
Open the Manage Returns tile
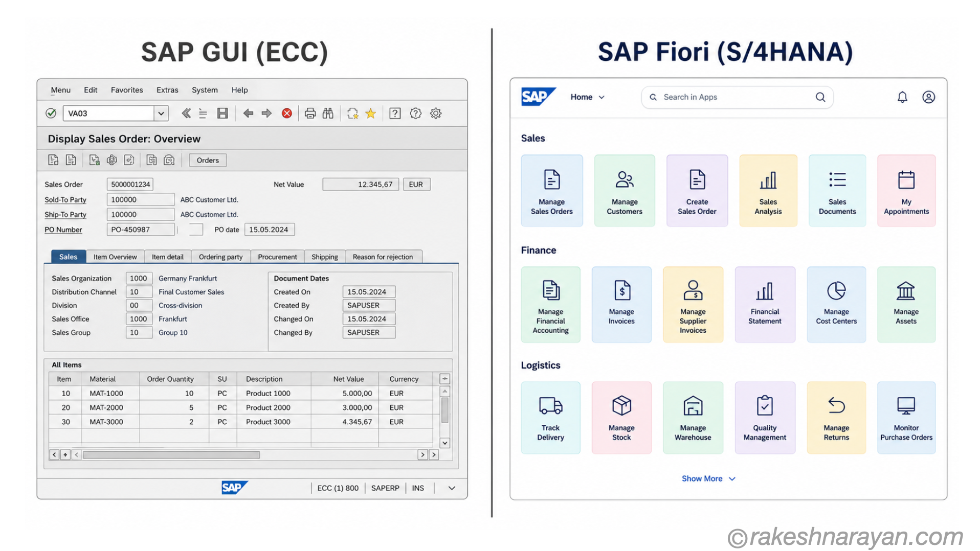[836, 418]
